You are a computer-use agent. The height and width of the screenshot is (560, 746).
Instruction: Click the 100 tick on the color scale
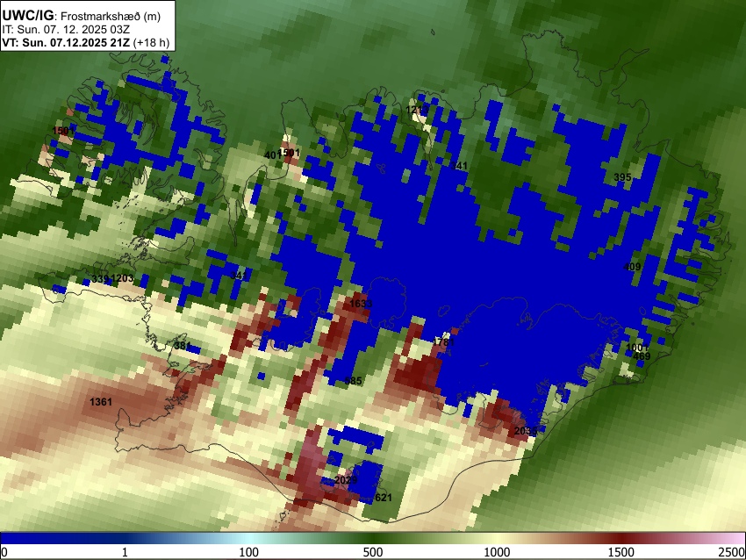pos(249,552)
